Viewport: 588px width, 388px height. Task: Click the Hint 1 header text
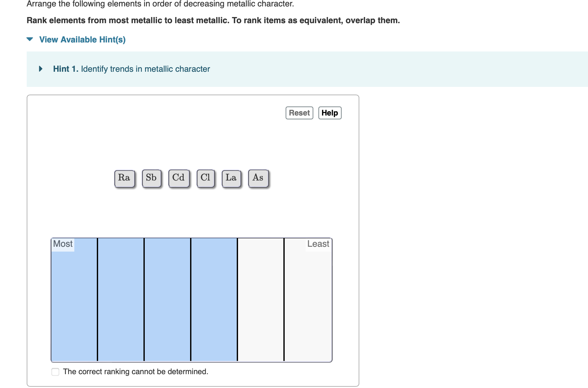click(66, 69)
